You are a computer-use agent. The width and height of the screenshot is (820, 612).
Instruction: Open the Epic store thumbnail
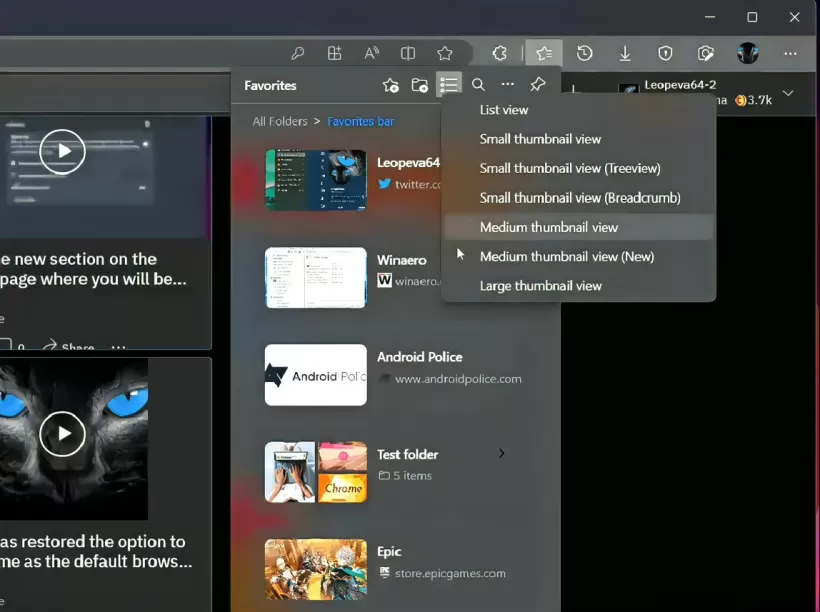point(316,570)
